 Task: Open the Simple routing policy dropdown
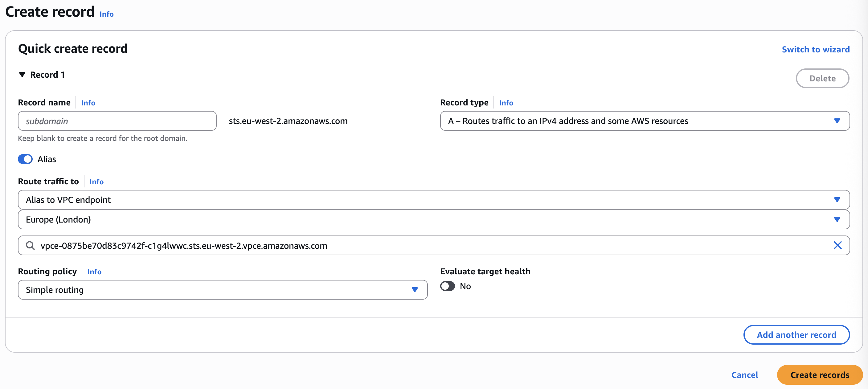222,290
